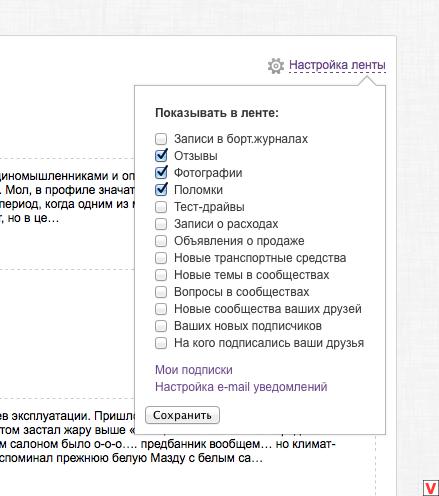Tick Новые сообщества ваших друзей checkbox
Image resolution: width=439 pixels, height=496 pixels.
(161, 309)
